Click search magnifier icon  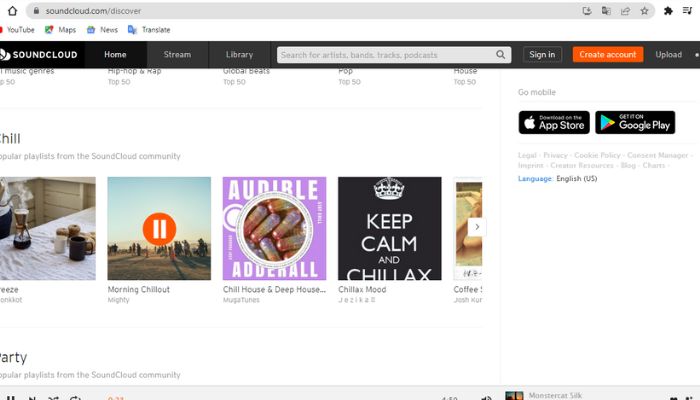coord(500,54)
